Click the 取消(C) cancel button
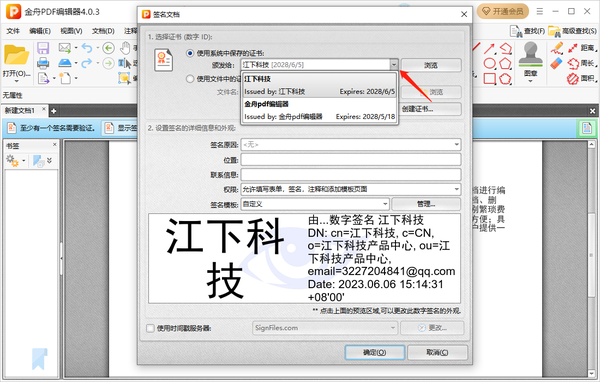600x382 pixels. [x=437, y=353]
